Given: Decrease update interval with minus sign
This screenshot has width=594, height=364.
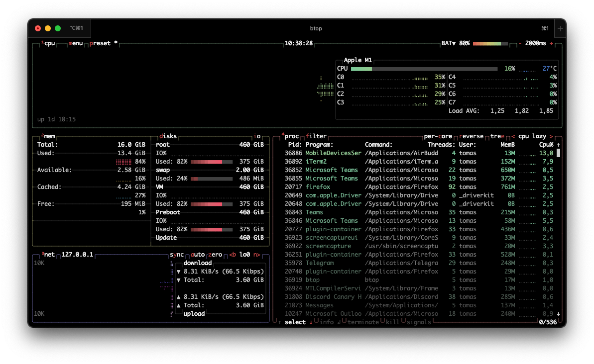Looking at the screenshot, I should [520, 43].
